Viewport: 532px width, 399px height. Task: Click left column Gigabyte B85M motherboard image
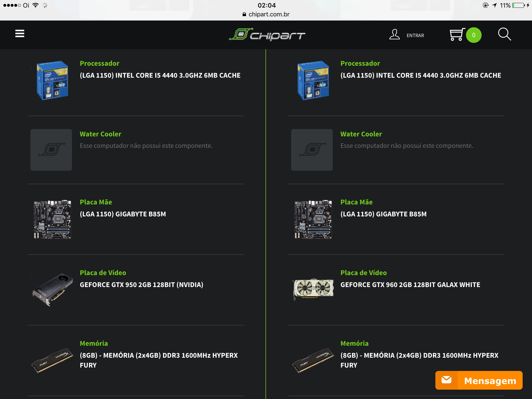52,220
